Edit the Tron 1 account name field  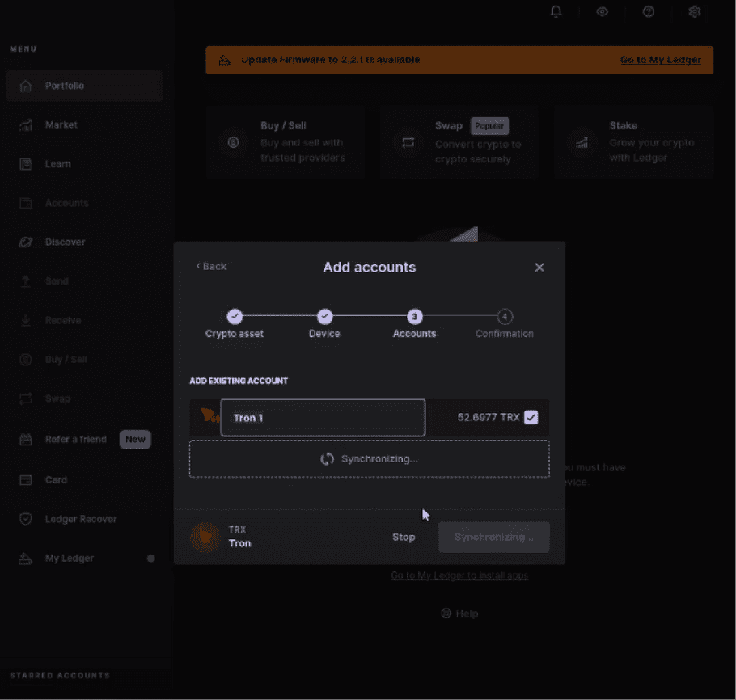[323, 418]
